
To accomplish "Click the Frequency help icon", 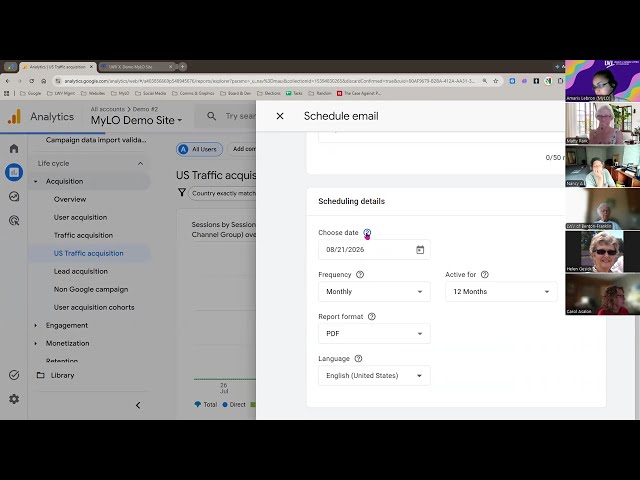I will point(360,275).
